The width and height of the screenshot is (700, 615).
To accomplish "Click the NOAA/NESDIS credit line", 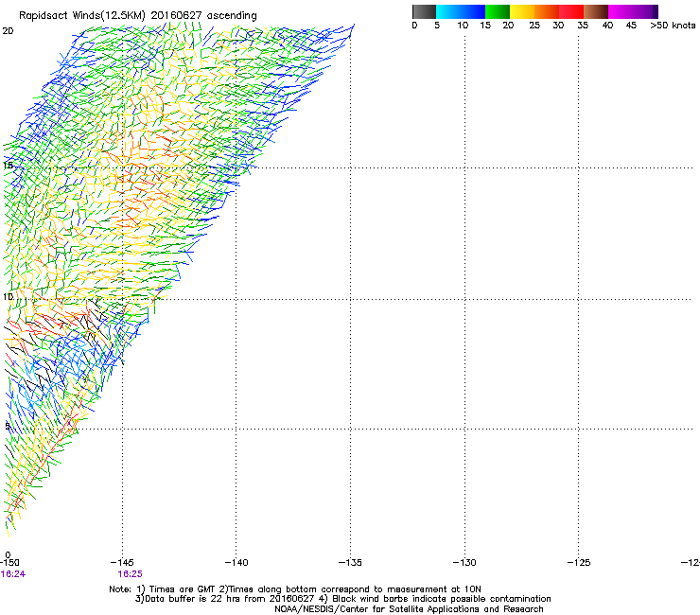I will click(409, 609).
